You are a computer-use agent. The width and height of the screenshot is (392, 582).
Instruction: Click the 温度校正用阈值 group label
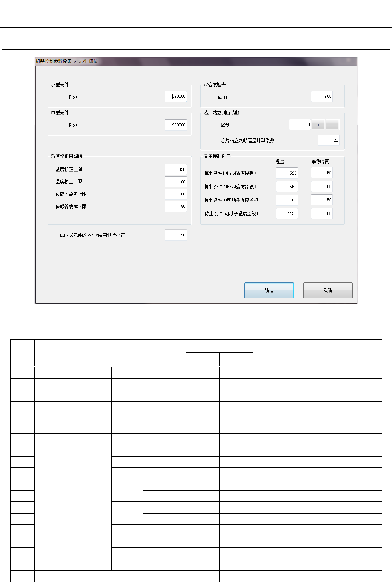point(67,156)
